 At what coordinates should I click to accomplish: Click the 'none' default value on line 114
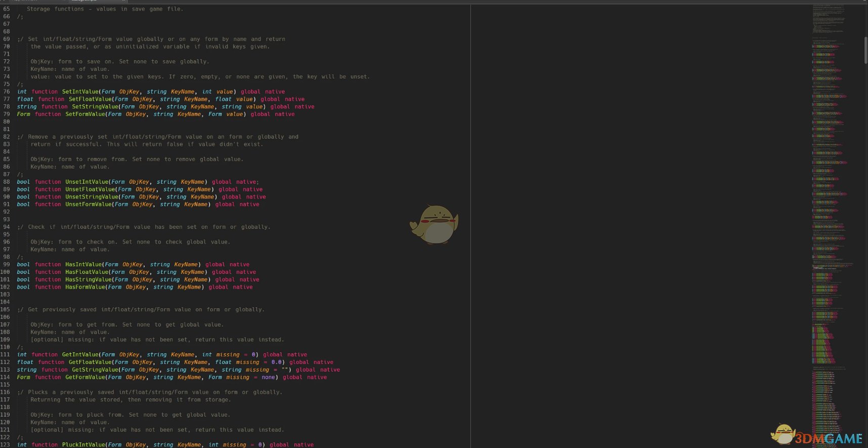pos(268,377)
